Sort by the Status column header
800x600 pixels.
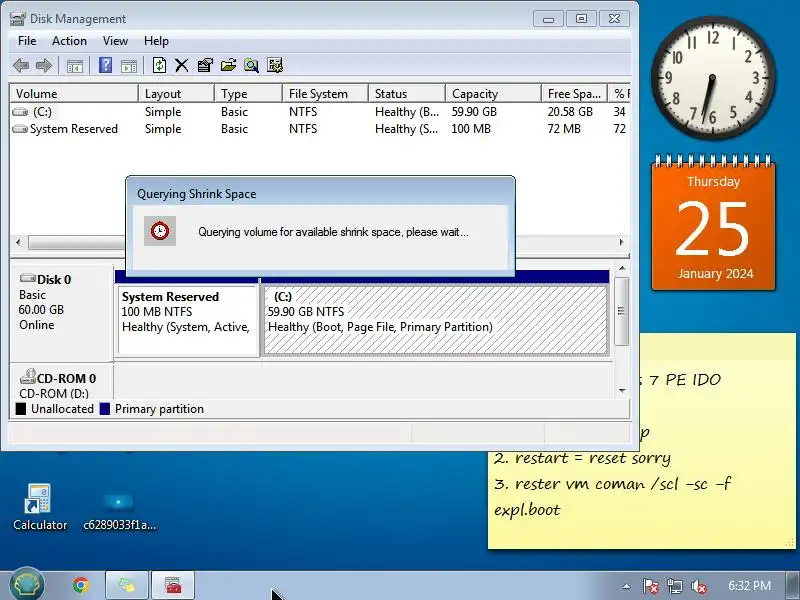(x=407, y=94)
